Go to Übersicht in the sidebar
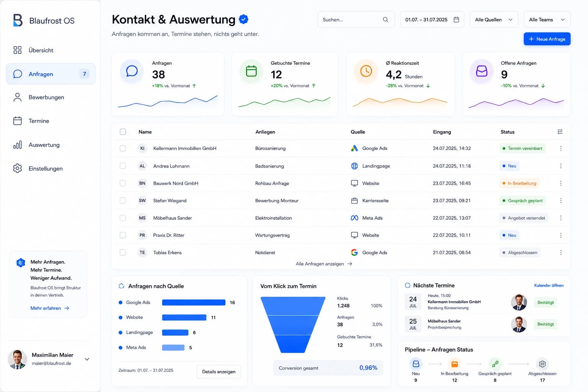588x392 pixels. (51, 50)
